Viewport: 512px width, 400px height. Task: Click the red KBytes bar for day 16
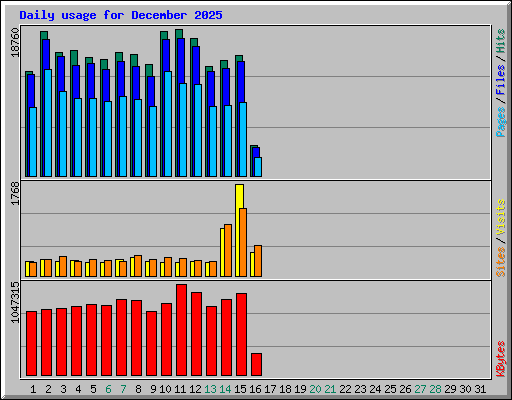click(x=256, y=364)
